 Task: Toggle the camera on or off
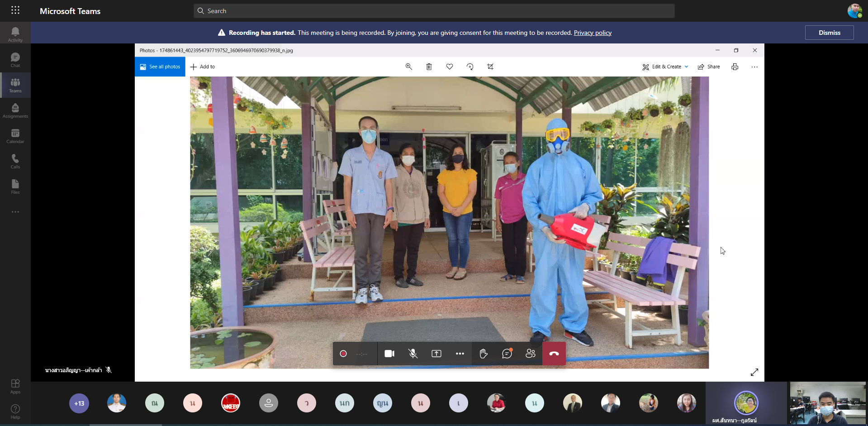click(x=389, y=354)
